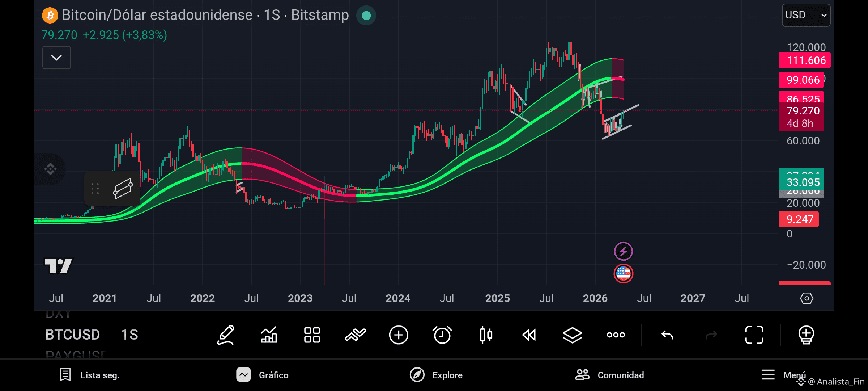868x391 pixels.
Task: Open BTCUSD symbol search
Action: [x=73, y=335]
